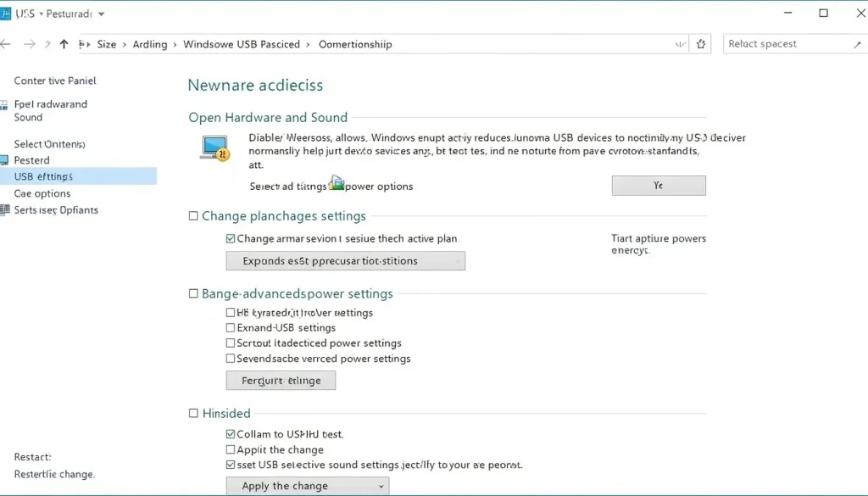Open address bar history dropdown chevron
The height and width of the screenshot is (496, 868).
[681, 44]
